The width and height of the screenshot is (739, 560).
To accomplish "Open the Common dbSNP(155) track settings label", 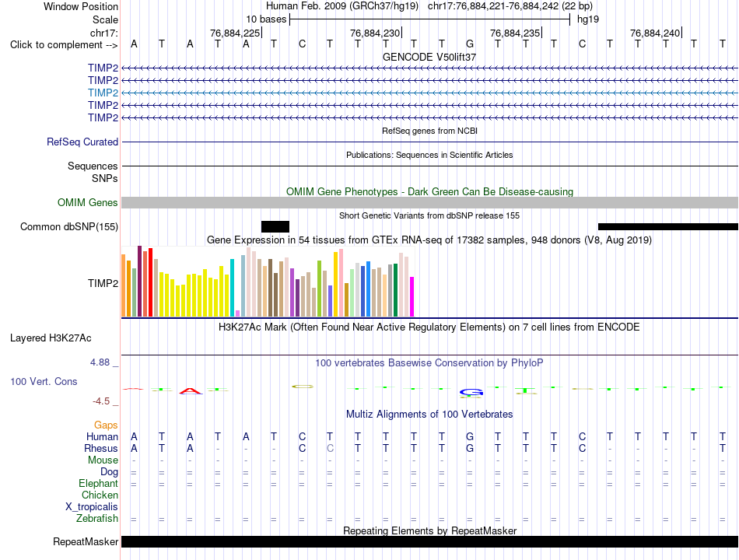I will [69, 227].
